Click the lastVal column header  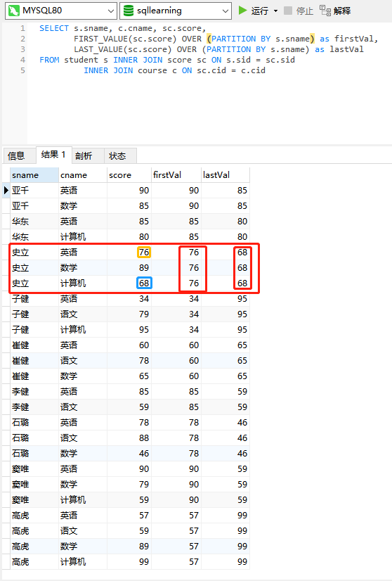[226, 175]
